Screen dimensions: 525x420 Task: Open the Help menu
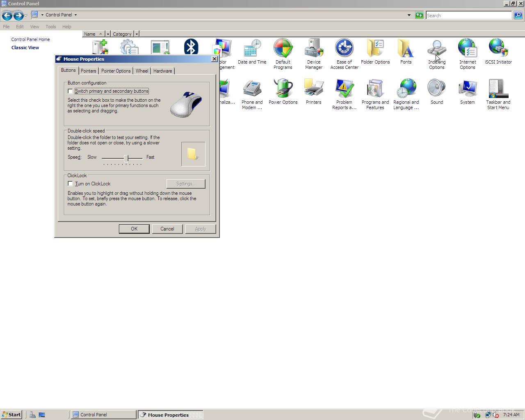pos(67,27)
